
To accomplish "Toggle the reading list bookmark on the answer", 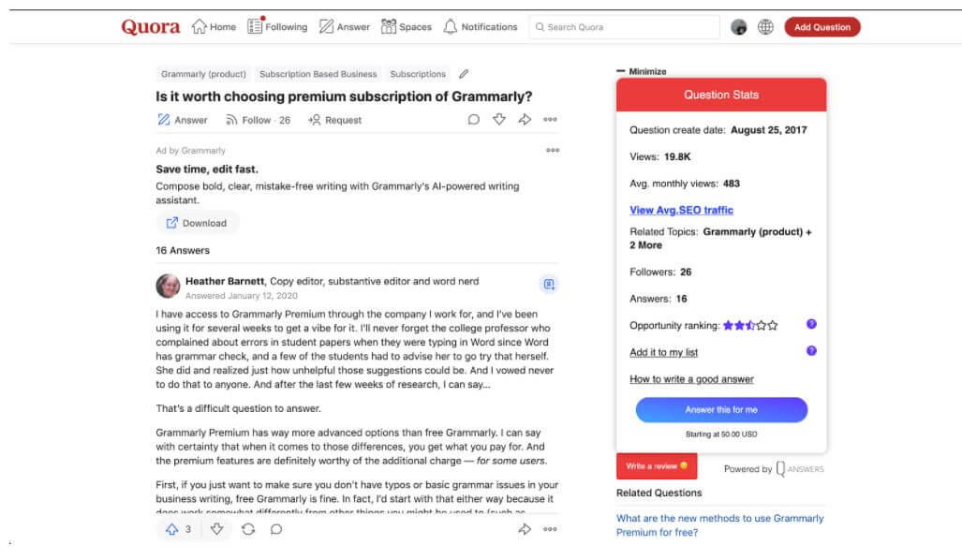I will click(x=549, y=284).
